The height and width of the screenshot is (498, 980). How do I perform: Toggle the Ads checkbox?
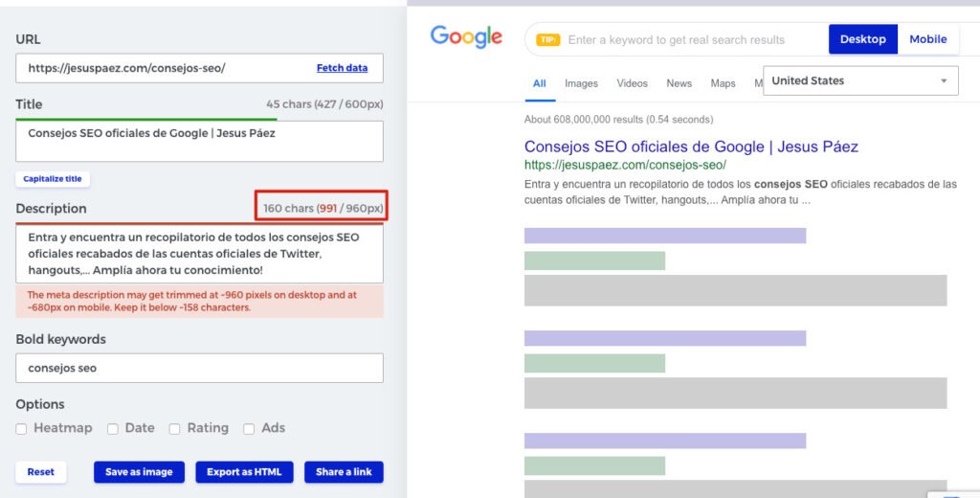click(x=249, y=428)
